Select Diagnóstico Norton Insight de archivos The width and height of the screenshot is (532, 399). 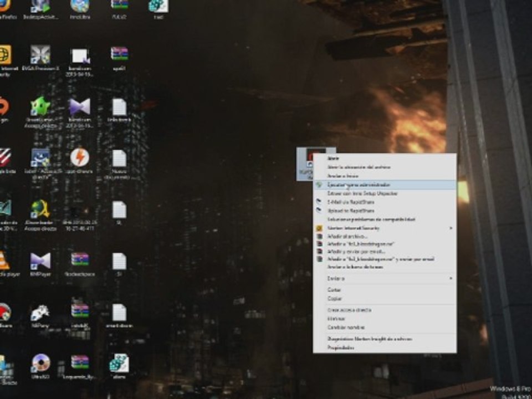[x=385, y=339]
